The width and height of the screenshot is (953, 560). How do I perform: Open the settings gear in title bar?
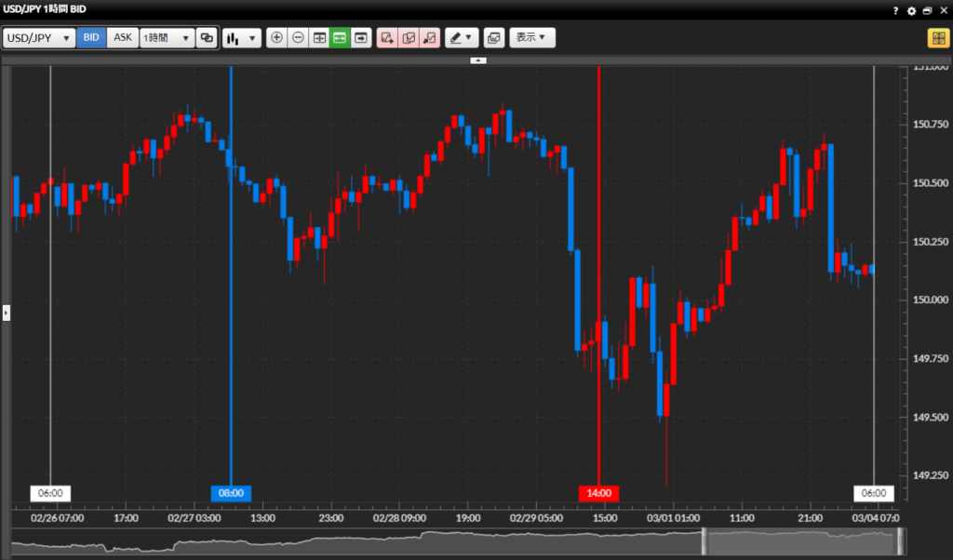(x=911, y=10)
